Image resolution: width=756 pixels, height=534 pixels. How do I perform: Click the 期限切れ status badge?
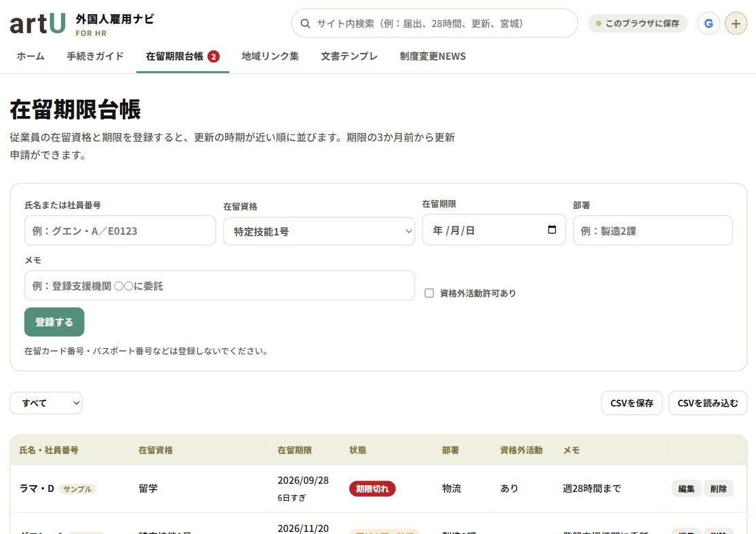click(372, 489)
